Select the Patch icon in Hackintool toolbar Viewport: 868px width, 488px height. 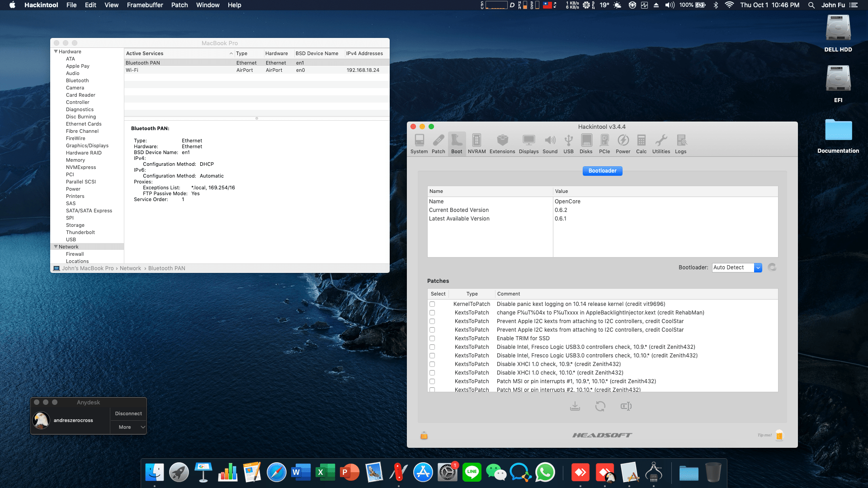tap(438, 143)
